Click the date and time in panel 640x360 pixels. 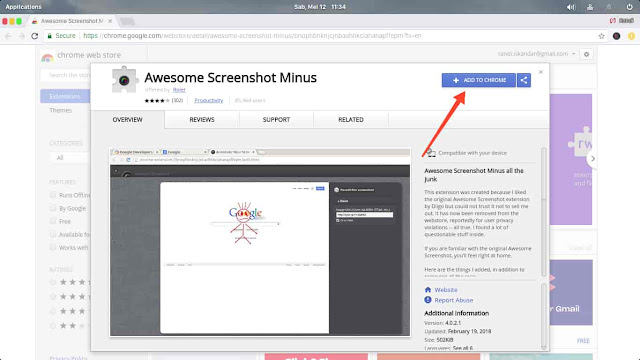[x=320, y=7]
